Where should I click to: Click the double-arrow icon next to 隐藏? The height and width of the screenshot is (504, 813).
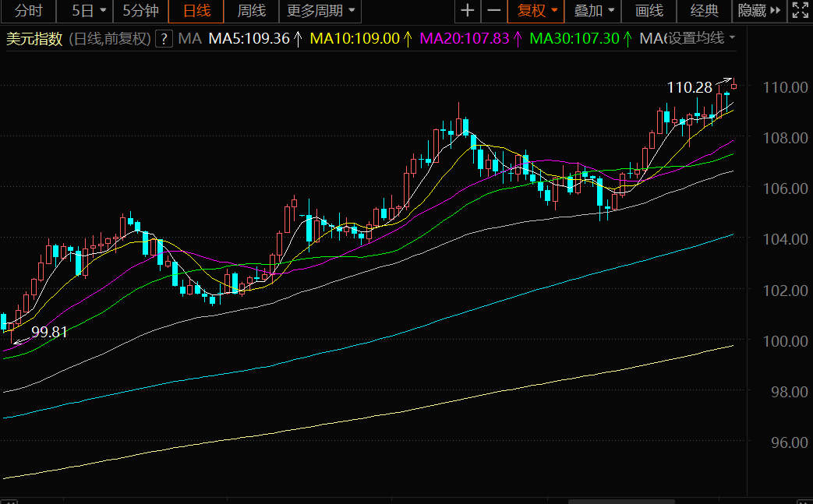point(775,11)
